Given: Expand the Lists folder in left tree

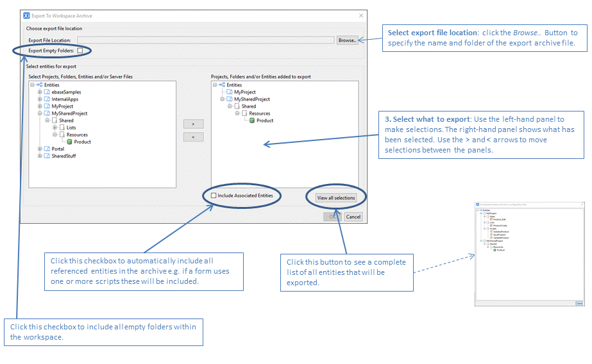Looking at the screenshot, I should (55, 128).
